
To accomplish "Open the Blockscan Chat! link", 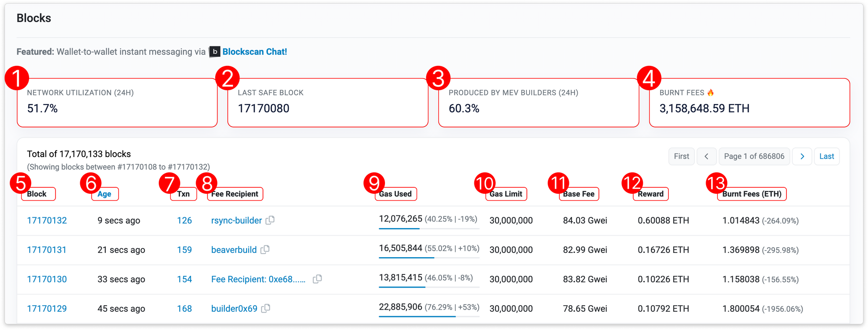I will coord(254,52).
